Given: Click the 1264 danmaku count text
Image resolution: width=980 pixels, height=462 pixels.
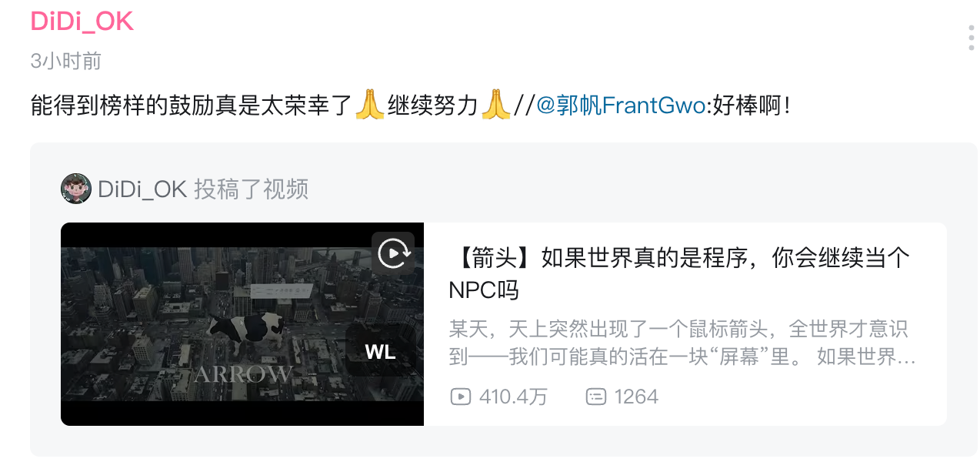Looking at the screenshot, I should [x=636, y=397].
